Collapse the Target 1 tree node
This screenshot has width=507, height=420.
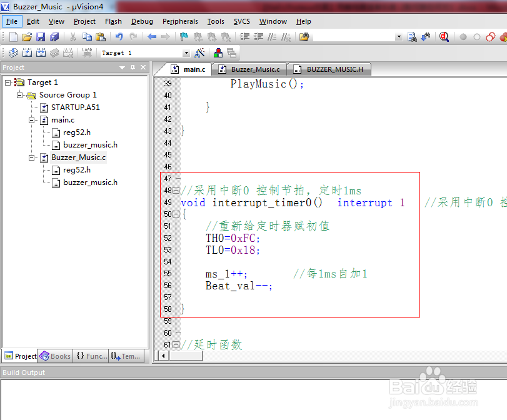coord(8,82)
